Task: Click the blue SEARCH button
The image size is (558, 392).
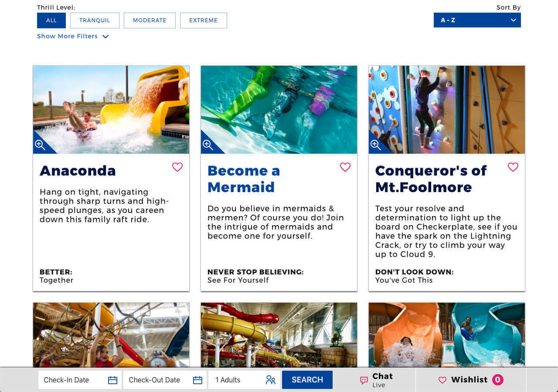Action: click(307, 380)
